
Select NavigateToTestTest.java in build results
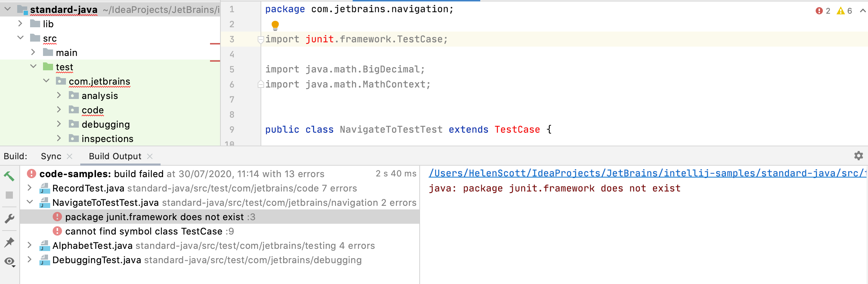tap(220, 203)
